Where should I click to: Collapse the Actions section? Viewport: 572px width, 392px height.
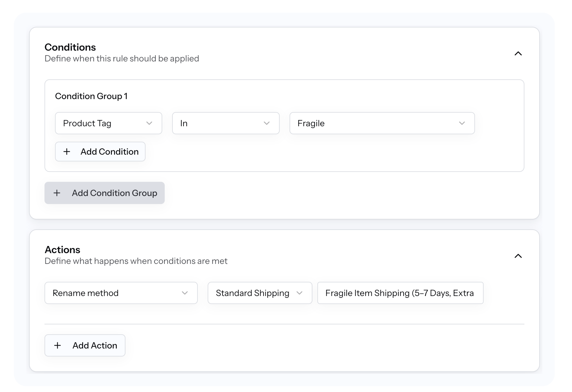[518, 256]
